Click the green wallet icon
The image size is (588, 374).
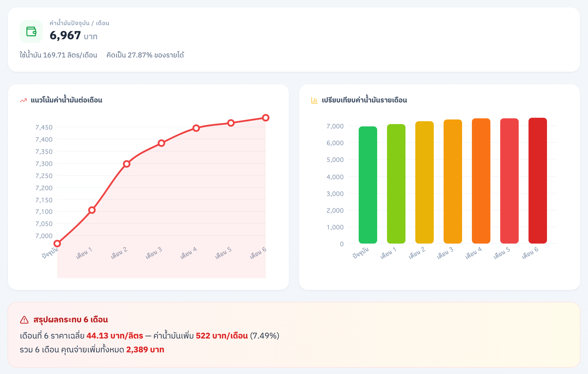click(31, 31)
